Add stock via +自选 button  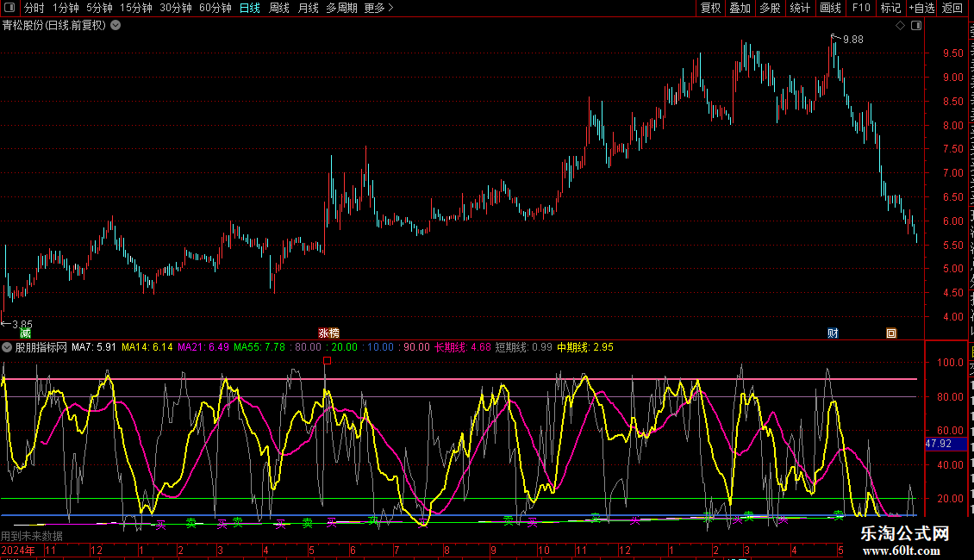click(x=921, y=8)
